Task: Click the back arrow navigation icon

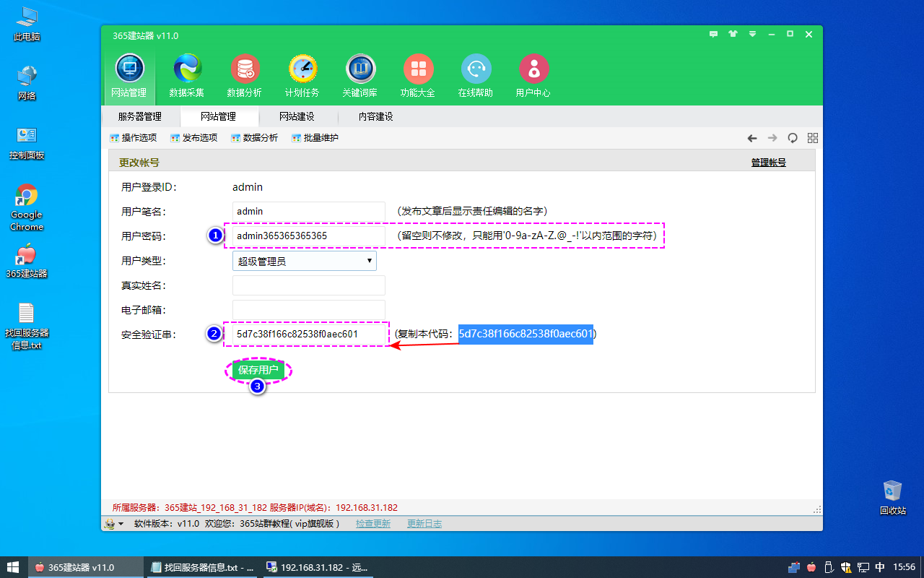Action: tap(752, 138)
